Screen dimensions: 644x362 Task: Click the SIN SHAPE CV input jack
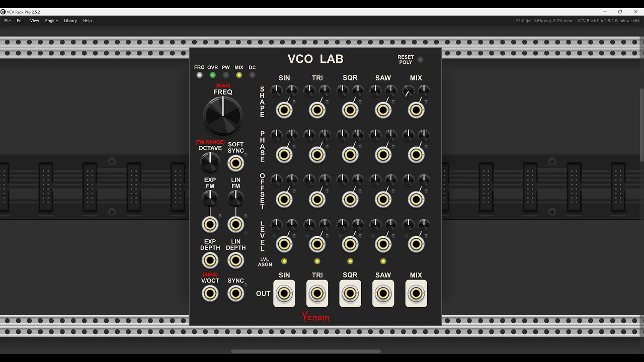284,110
